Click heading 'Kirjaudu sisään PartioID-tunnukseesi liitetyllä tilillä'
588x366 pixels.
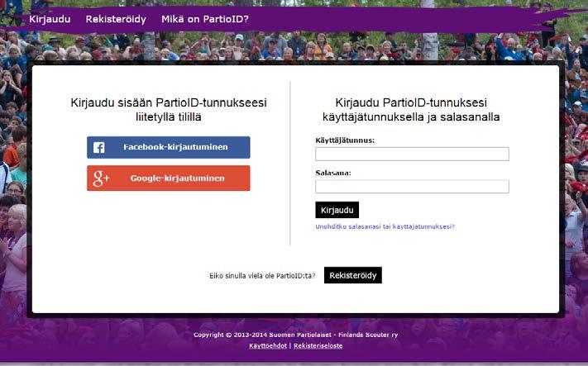[x=169, y=109]
